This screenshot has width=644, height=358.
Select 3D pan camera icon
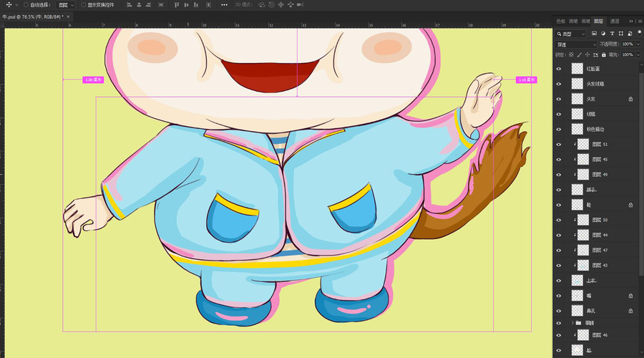[281, 5]
